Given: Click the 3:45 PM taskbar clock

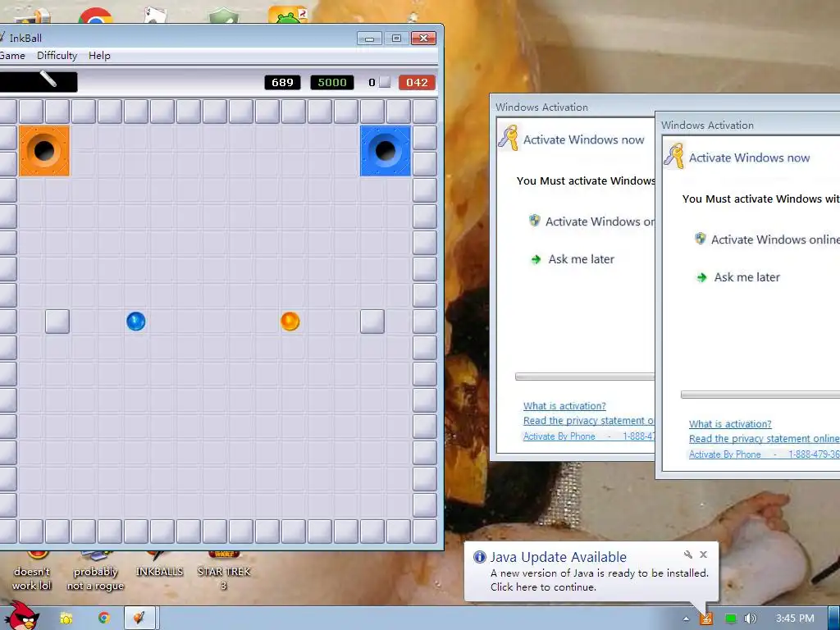Looking at the screenshot, I should tap(795, 619).
